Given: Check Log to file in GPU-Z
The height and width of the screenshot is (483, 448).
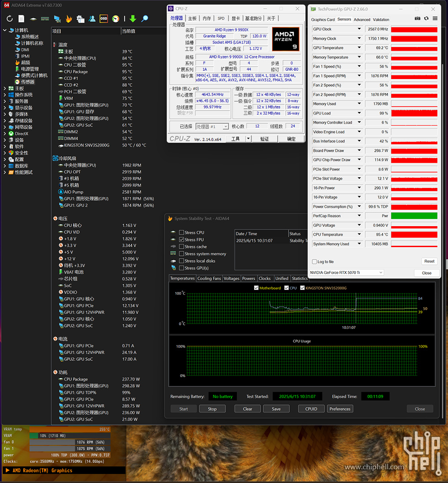Looking at the screenshot, I should point(314,262).
